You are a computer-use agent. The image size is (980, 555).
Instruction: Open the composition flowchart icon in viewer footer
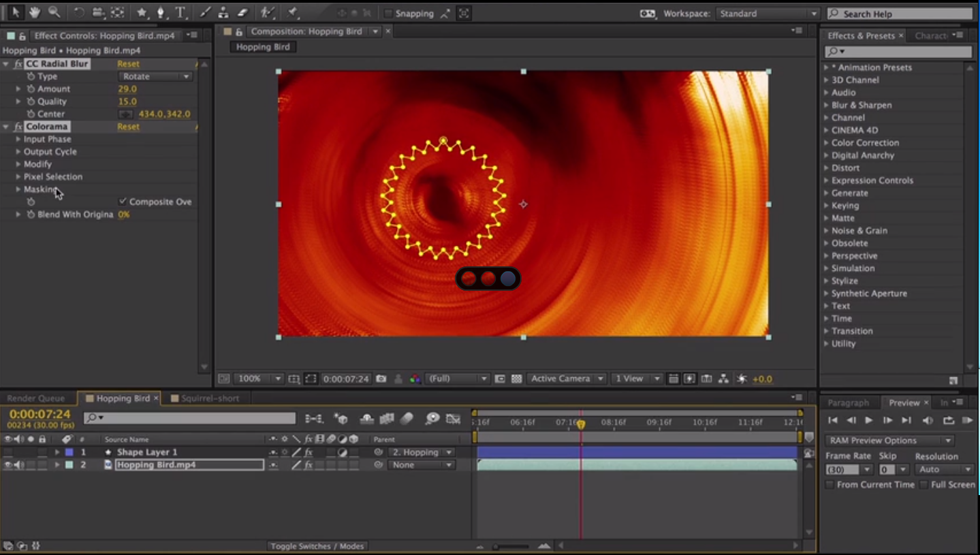click(x=723, y=379)
